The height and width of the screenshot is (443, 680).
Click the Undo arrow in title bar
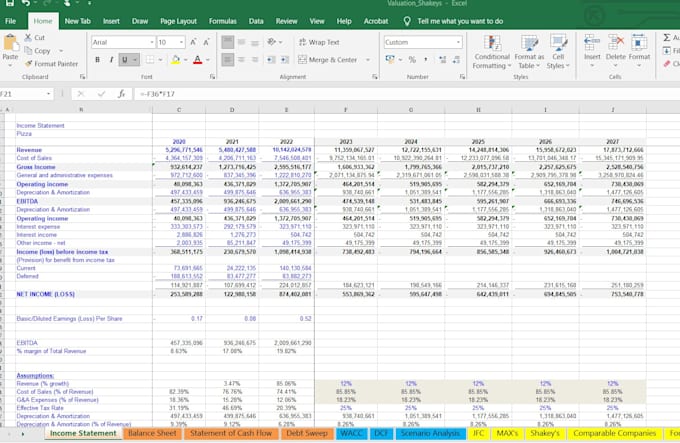[x=26, y=3]
